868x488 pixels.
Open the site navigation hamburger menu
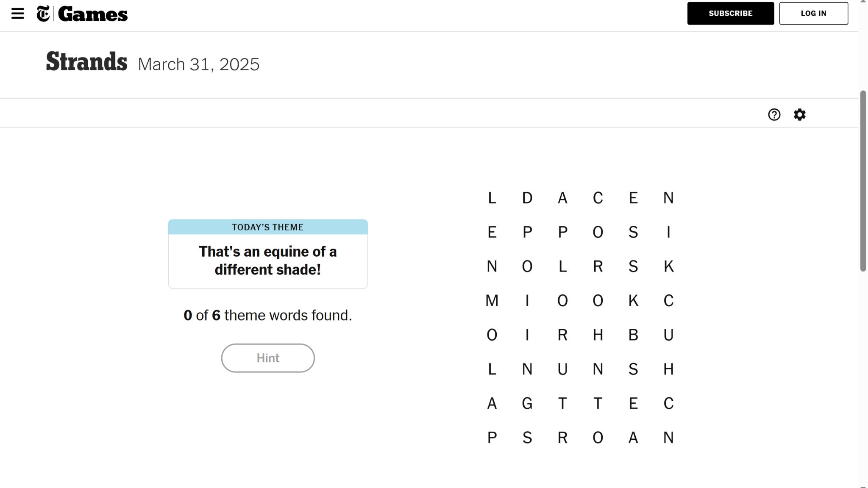(x=18, y=13)
